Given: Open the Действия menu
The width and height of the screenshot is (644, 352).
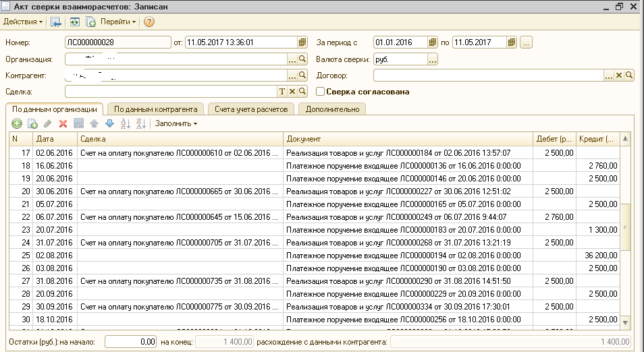Looking at the screenshot, I should tap(23, 22).
